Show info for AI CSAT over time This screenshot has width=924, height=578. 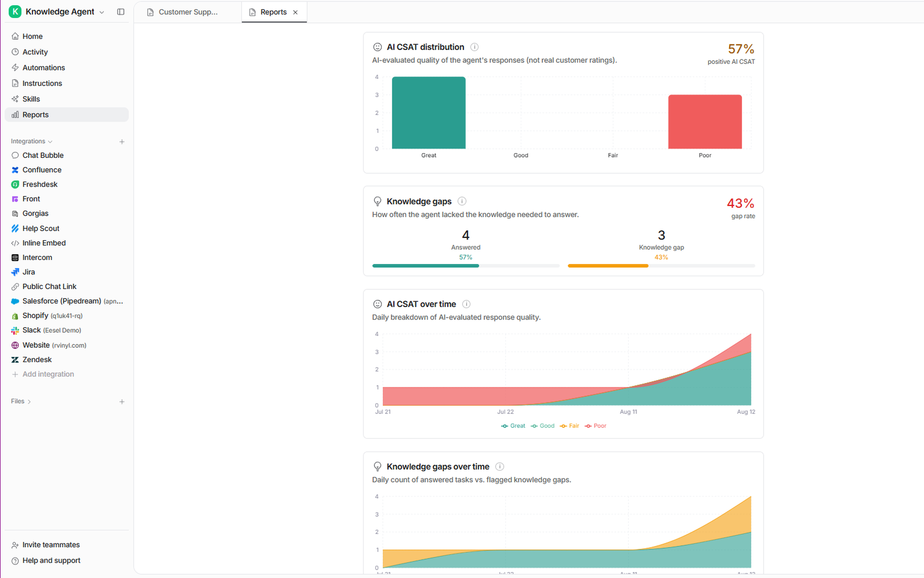tap(466, 304)
